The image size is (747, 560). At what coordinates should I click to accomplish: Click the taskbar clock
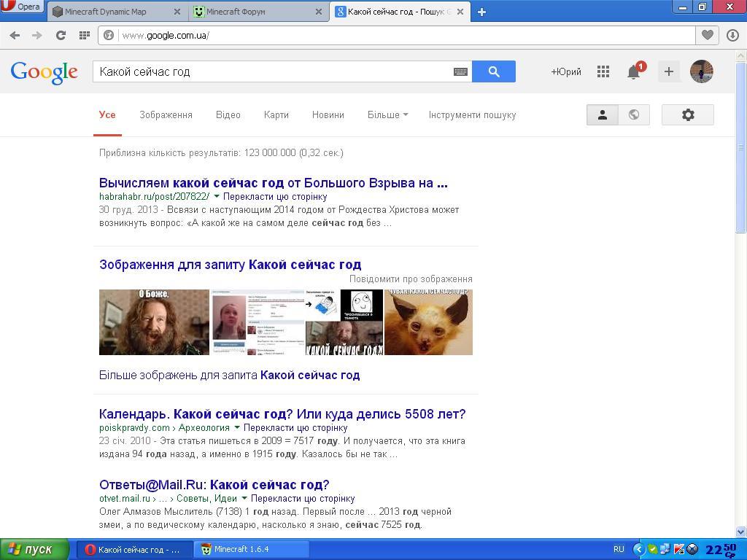(x=721, y=550)
